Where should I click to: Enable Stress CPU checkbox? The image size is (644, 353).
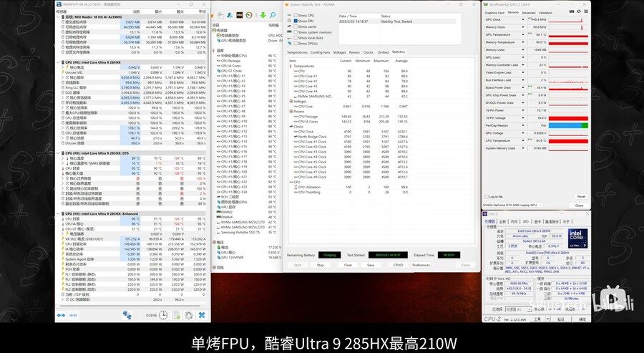coord(296,15)
